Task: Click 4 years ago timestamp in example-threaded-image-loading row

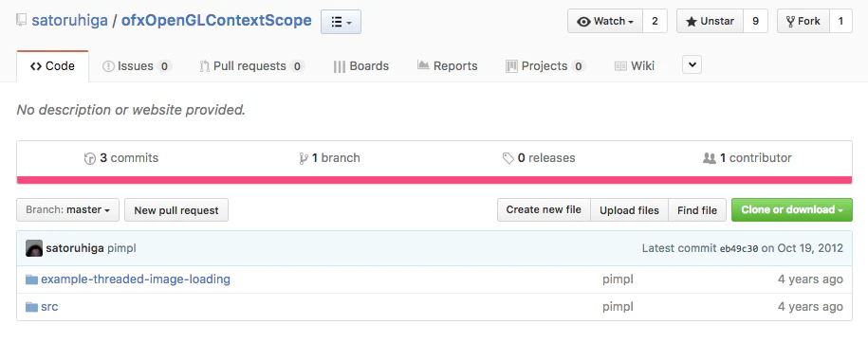Action: click(x=810, y=279)
